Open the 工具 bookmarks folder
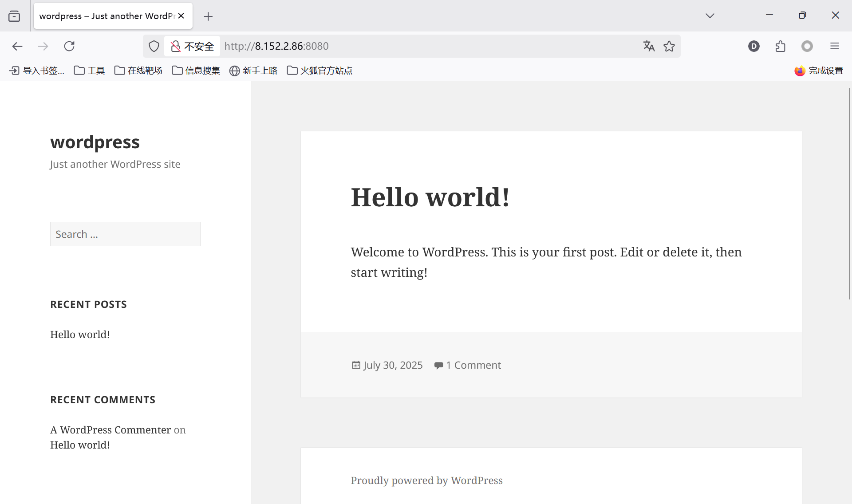The height and width of the screenshot is (504, 852). tap(89, 71)
